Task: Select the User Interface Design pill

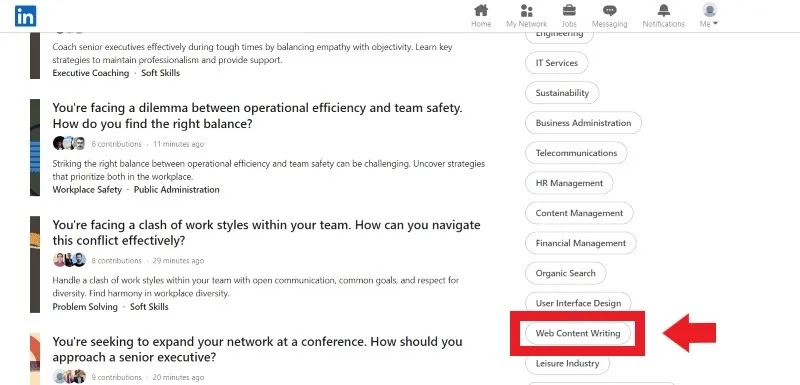Action: 578,303
